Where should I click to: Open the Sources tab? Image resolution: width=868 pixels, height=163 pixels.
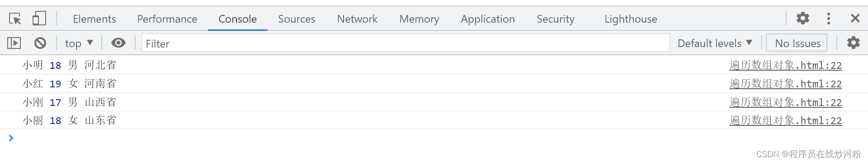coord(297,19)
